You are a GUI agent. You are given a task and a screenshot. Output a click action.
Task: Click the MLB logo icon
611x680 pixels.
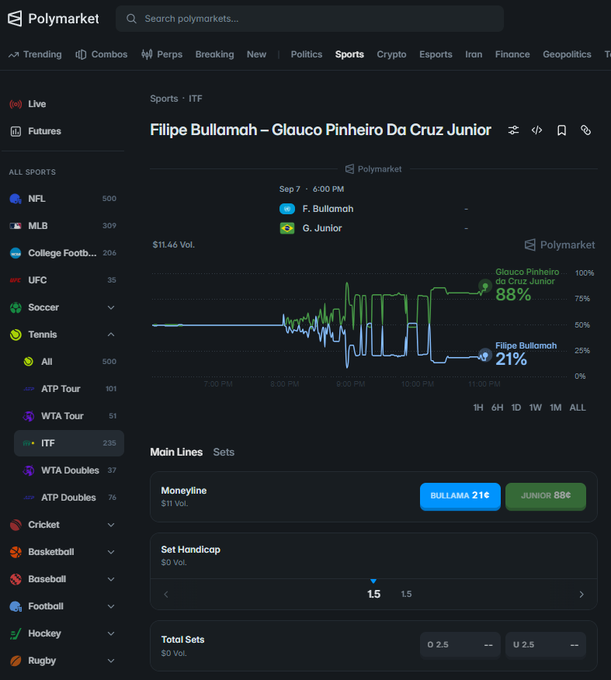pyautogui.click(x=16, y=226)
